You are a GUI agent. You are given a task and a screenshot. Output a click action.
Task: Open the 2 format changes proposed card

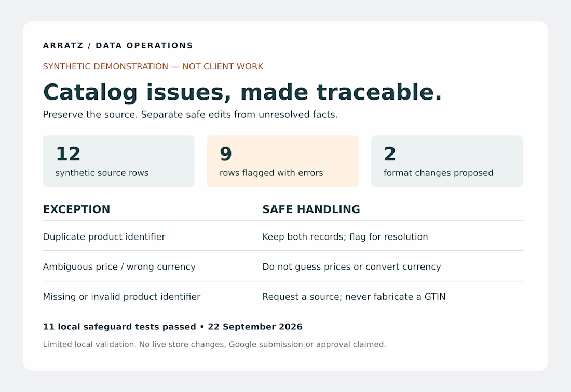click(x=447, y=161)
